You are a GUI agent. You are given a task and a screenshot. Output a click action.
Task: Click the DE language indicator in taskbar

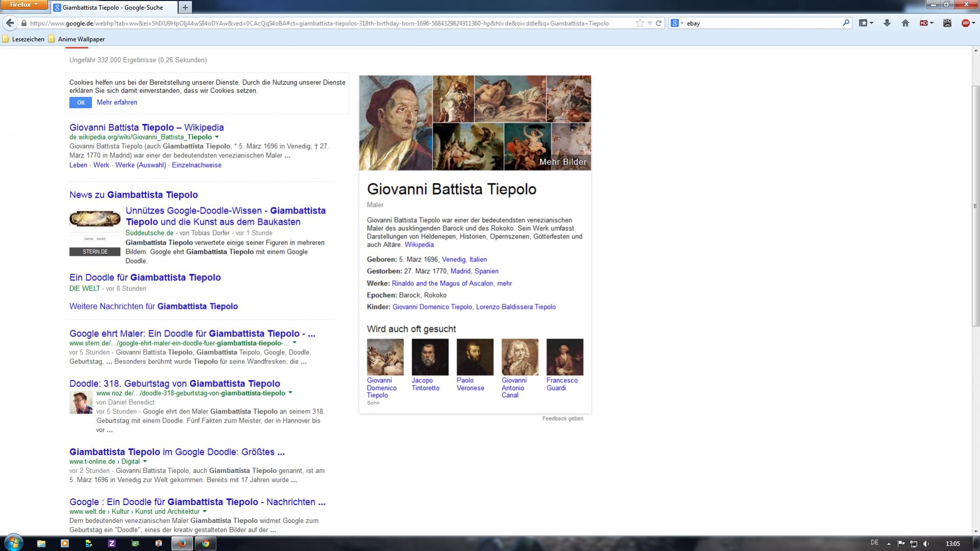[x=875, y=542]
